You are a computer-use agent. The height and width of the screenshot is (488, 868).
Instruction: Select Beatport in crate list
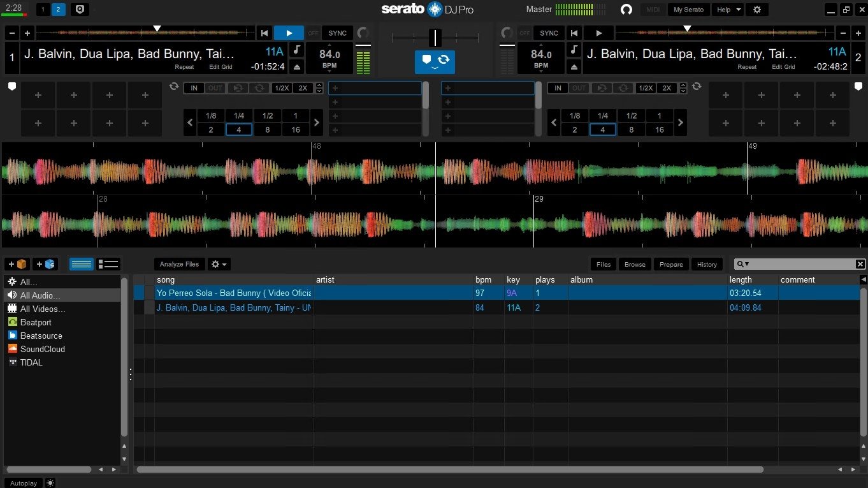click(62, 322)
